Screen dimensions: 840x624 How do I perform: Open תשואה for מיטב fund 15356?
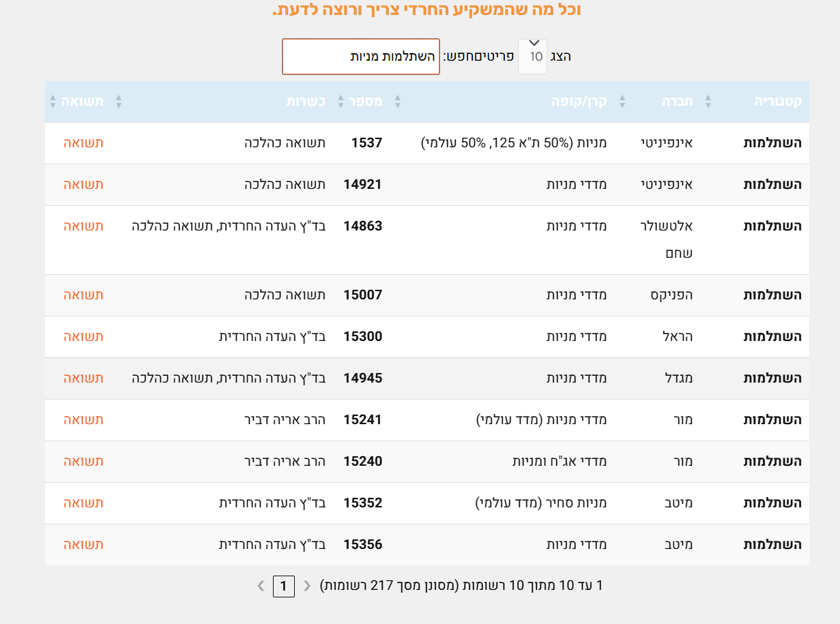click(x=83, y=545)
